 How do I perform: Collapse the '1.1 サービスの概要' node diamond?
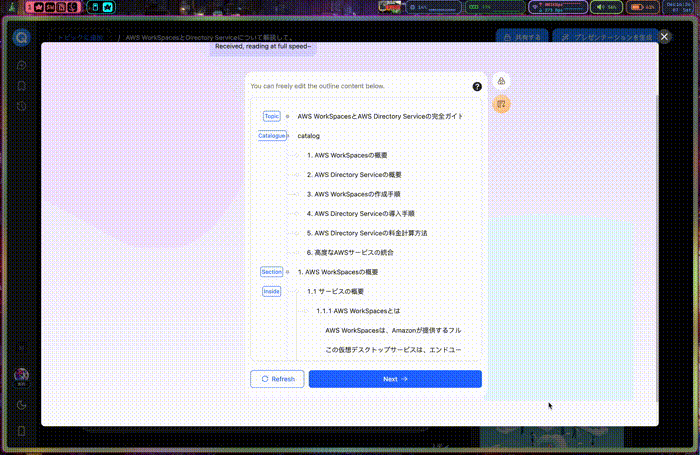coord(296,291)
